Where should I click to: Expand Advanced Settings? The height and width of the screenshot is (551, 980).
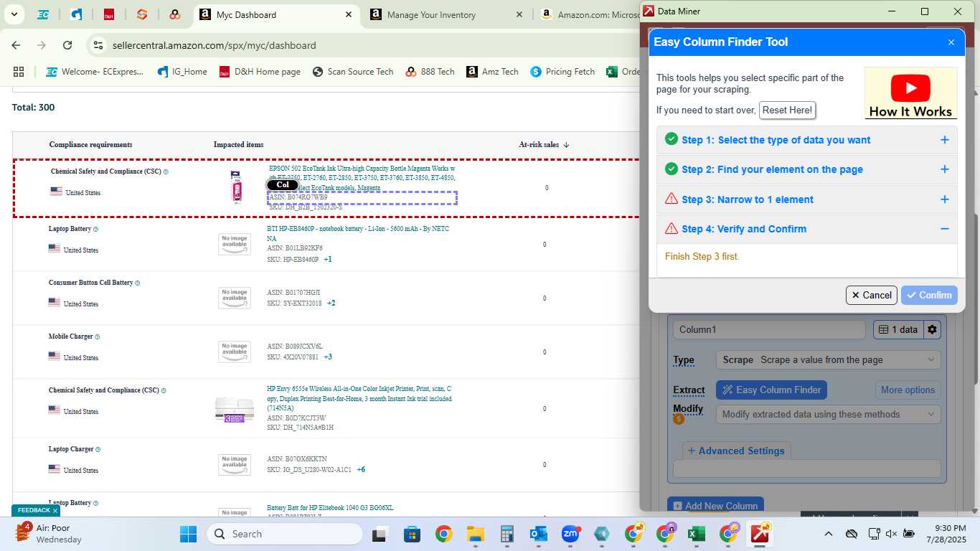click(x=736, y=451)
